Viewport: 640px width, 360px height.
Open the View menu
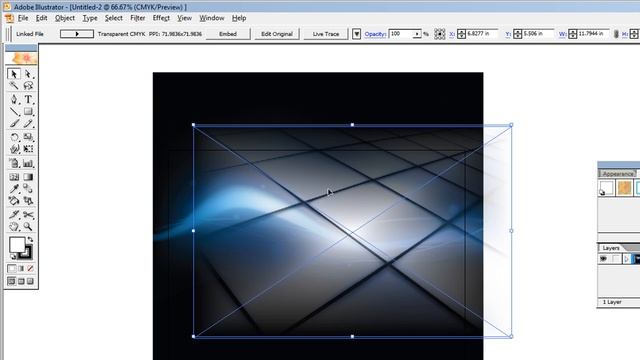tap(184, 18)
